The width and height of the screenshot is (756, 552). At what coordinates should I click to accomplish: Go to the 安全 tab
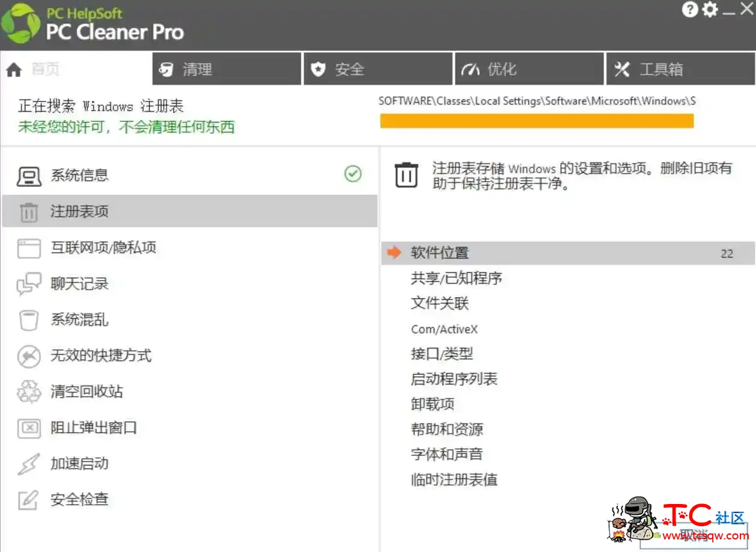click(x=378, y=69)
